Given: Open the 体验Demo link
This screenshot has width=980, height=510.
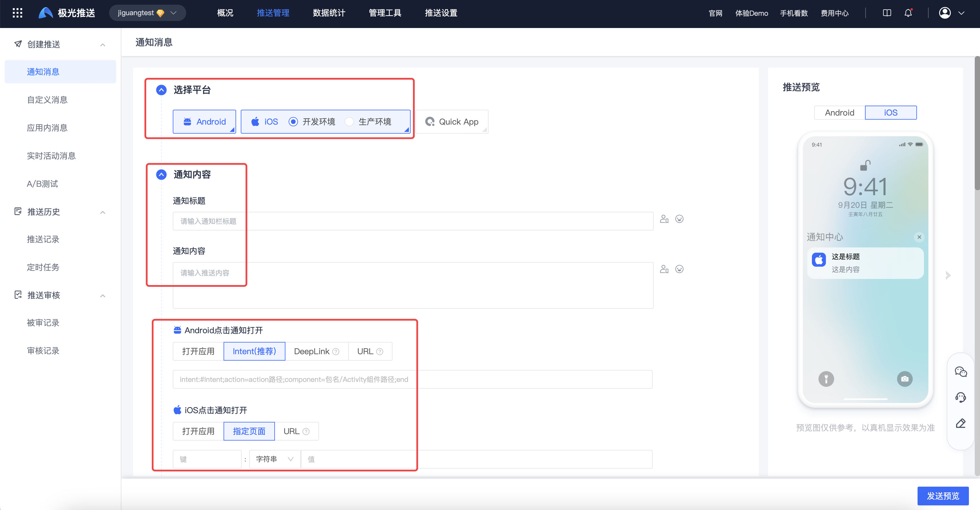Looking at the screenshot, I should click(x=751, y=13).
